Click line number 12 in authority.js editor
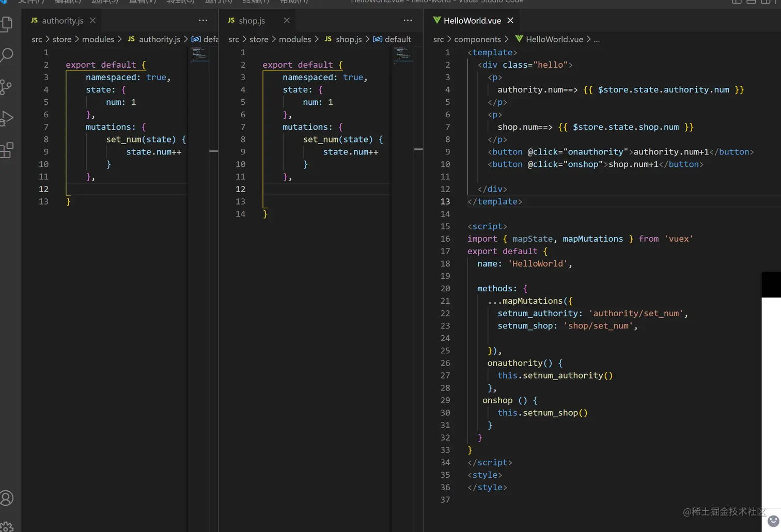This screenshot has height=532, width=781. [43, 189]
